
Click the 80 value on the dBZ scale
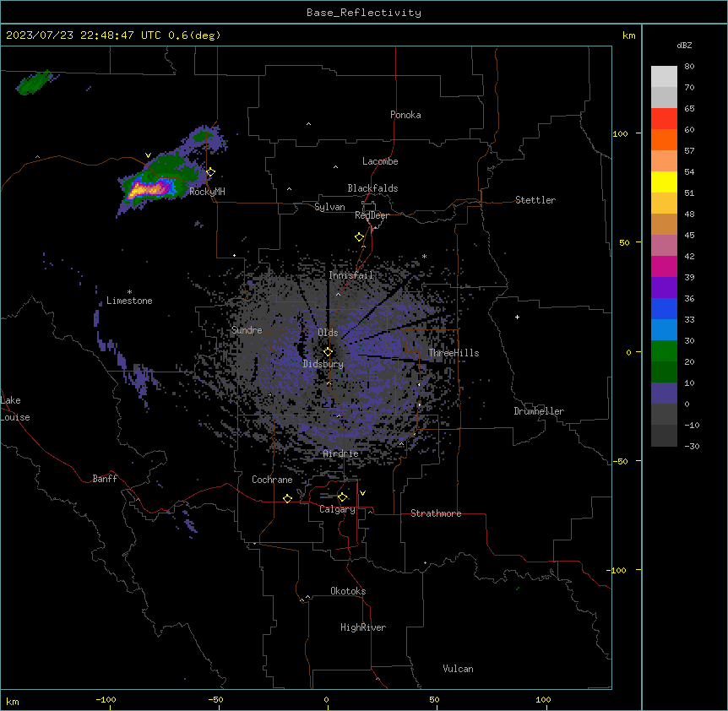[689, 67]
